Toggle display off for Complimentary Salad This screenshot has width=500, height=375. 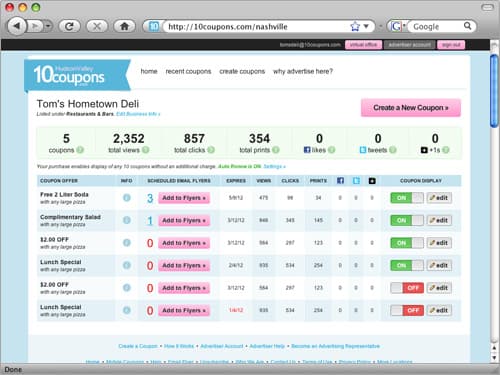pos(407,220)
